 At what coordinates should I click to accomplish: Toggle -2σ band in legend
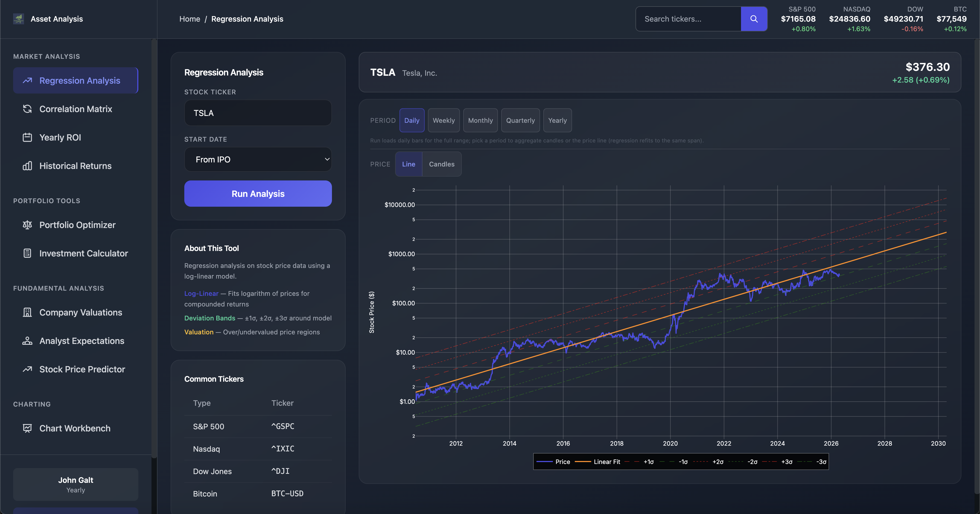743,462
